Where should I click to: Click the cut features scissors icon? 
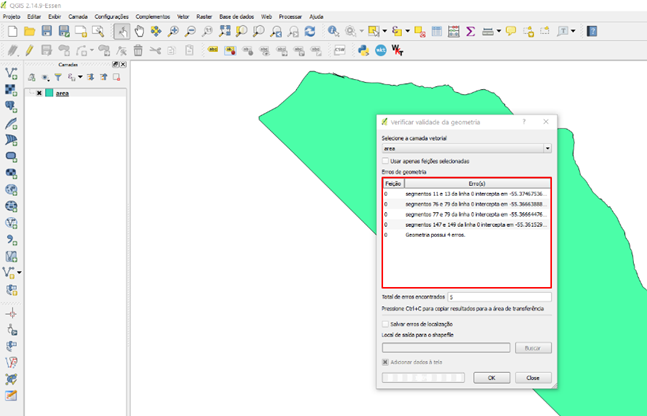155,50
